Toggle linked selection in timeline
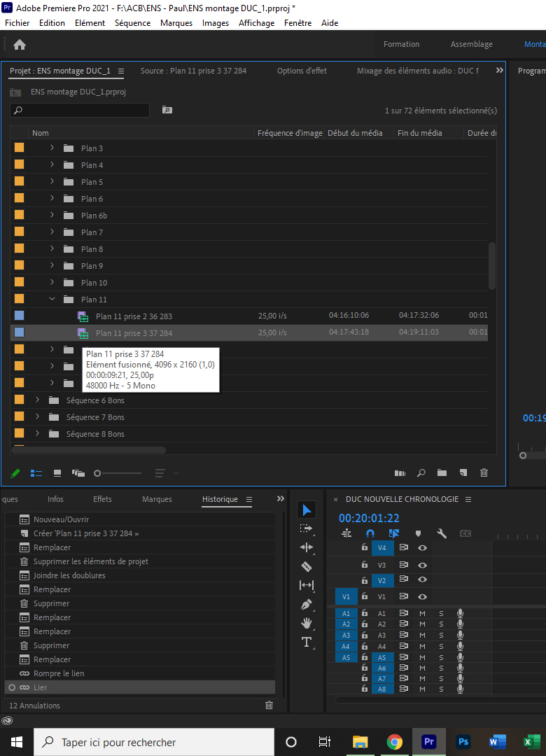 (393, 533)
